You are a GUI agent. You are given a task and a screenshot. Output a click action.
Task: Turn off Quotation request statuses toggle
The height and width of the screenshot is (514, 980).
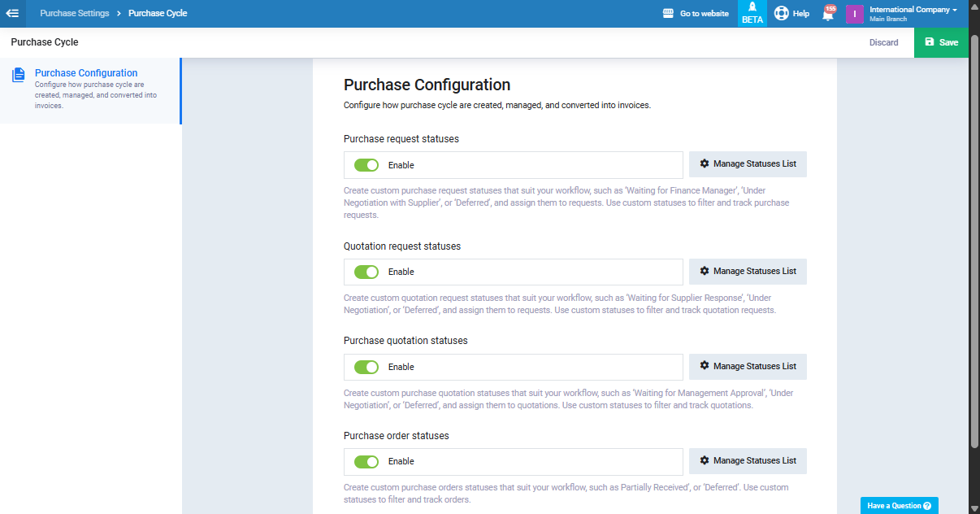click(x=366, y=272)
